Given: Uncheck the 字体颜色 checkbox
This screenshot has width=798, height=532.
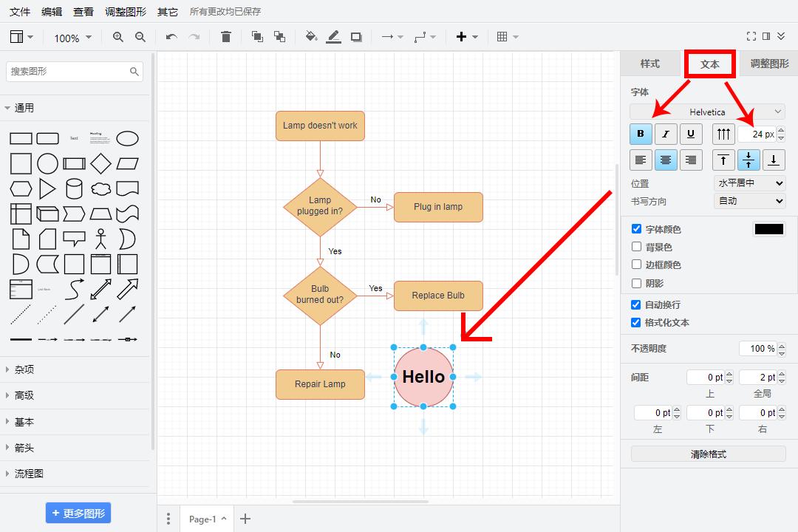Looking at the screenshot, I should click(636, 229).
